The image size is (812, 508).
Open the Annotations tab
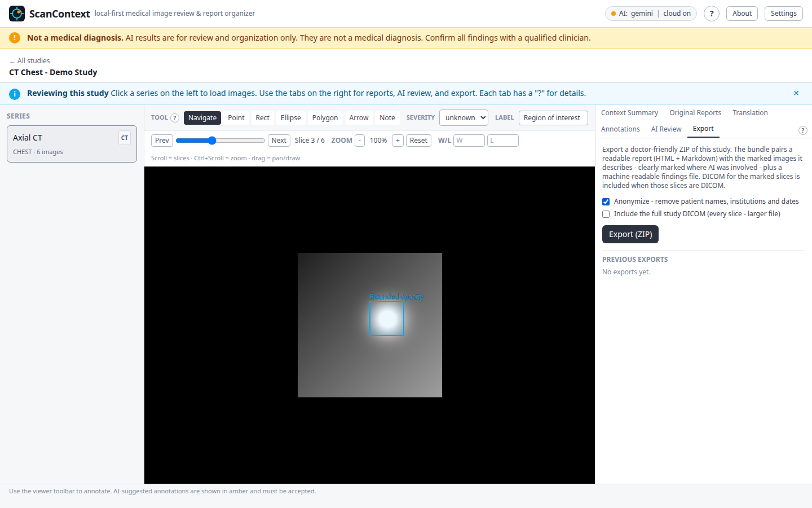click(620, 129)
